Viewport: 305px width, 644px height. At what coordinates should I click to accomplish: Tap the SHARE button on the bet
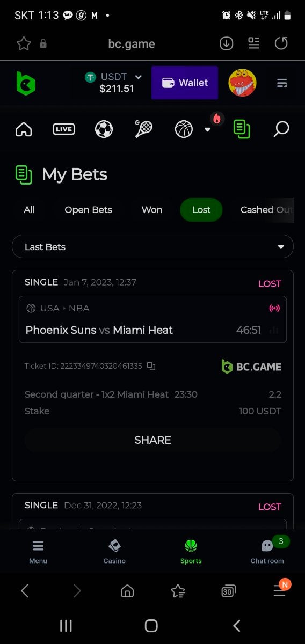click(x=152, y=440)
